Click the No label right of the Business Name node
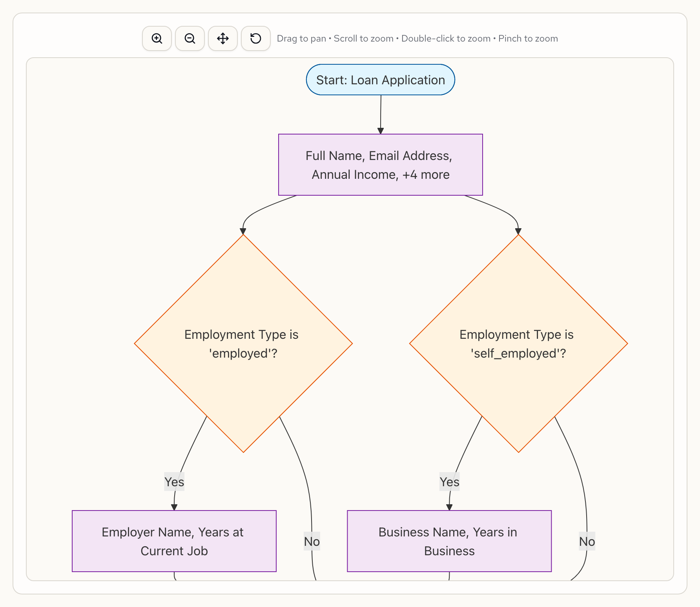 click(x=587, y=542)
